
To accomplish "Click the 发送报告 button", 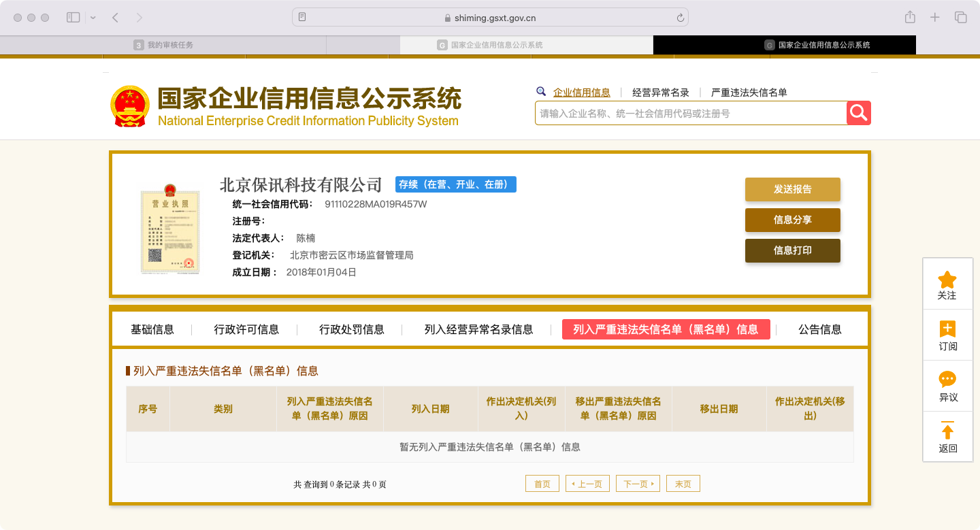I will click(793, 189).
